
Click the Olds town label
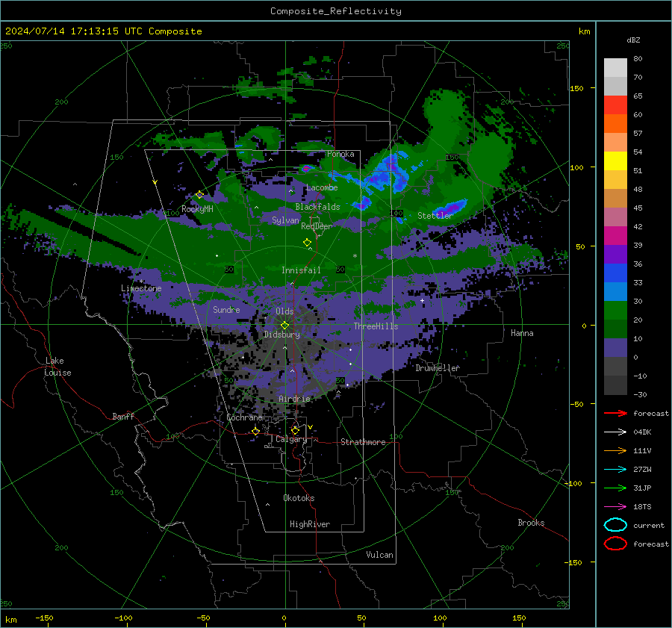pos(284,311)
